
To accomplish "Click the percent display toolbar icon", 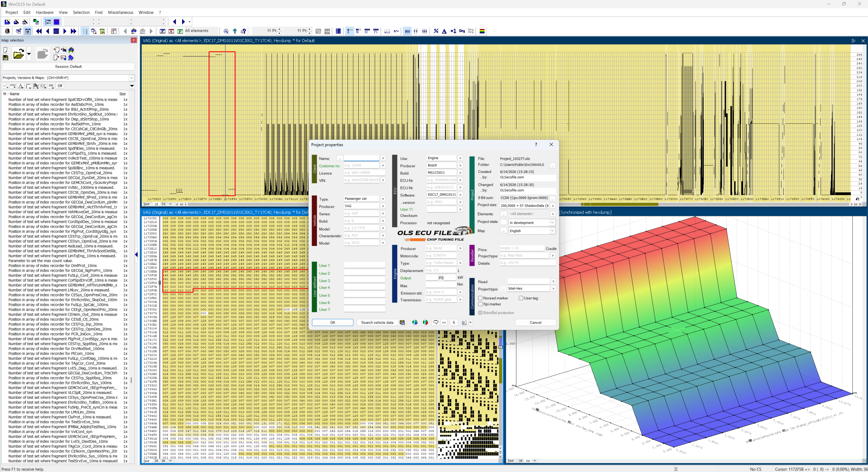I will 436,31.
